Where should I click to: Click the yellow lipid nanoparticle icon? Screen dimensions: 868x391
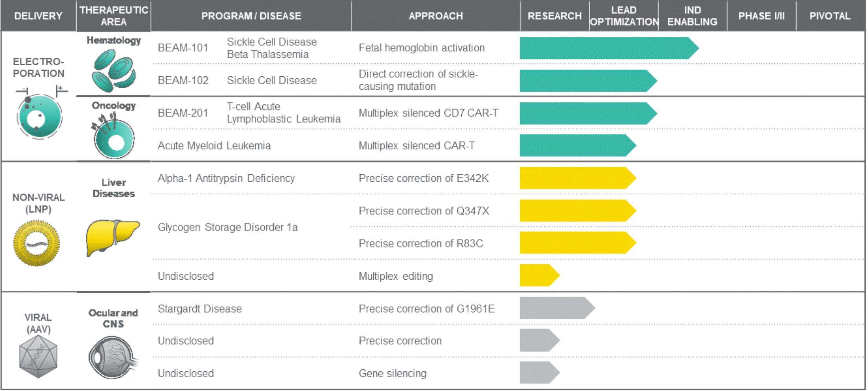(37, 243)
